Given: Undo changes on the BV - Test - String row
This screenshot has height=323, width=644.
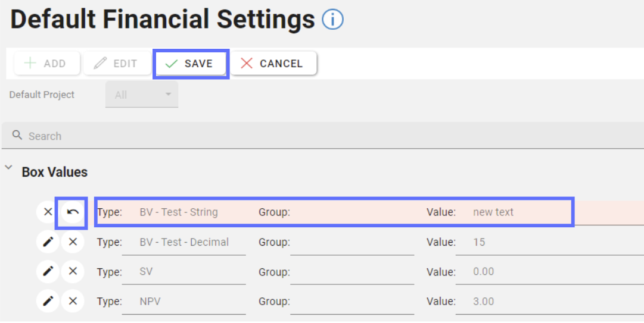Looking at the screenshot, I should coord(72,212).
